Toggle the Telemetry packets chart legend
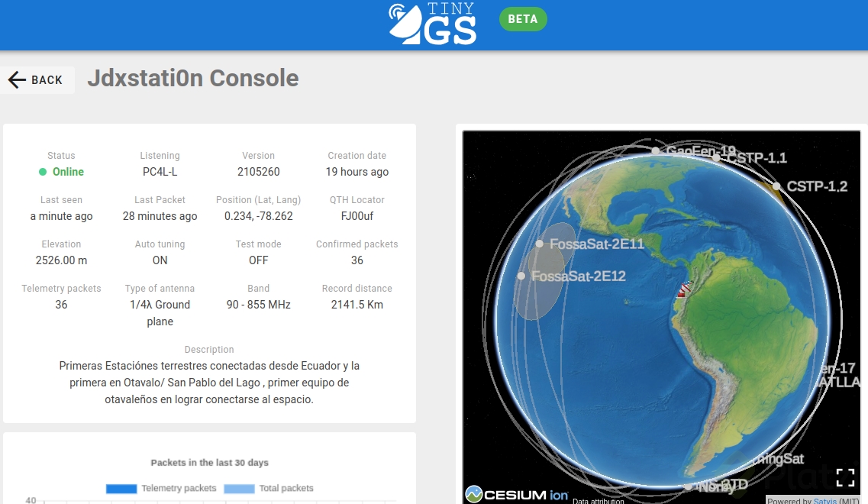The height and width of the screenshot is (504, 868). tap(161, 489)
